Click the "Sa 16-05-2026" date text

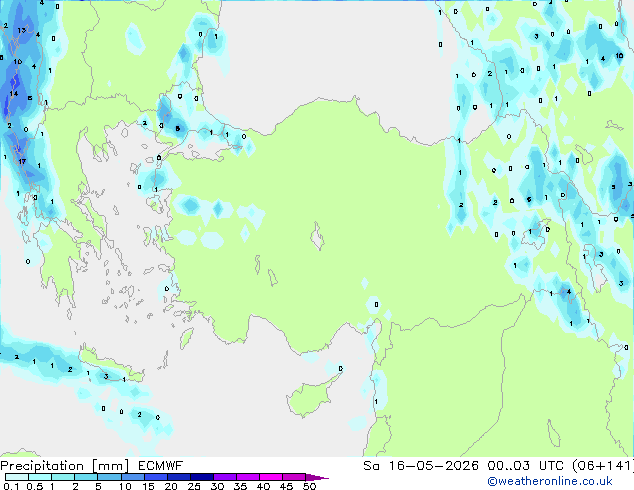click(421, 466)
